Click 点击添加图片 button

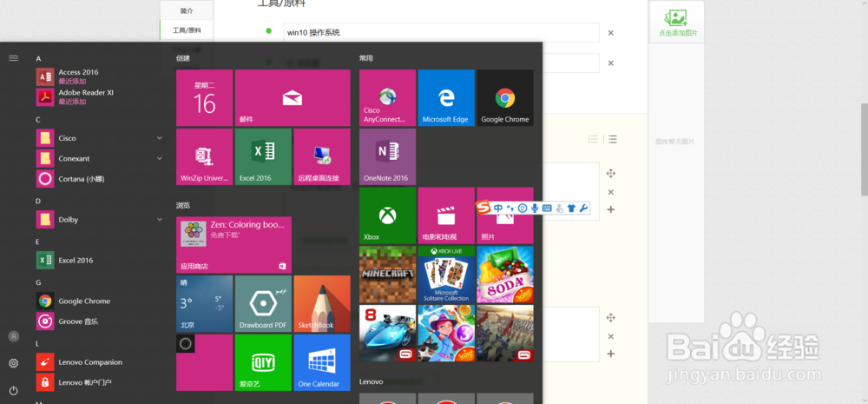(x=678, y=23)
